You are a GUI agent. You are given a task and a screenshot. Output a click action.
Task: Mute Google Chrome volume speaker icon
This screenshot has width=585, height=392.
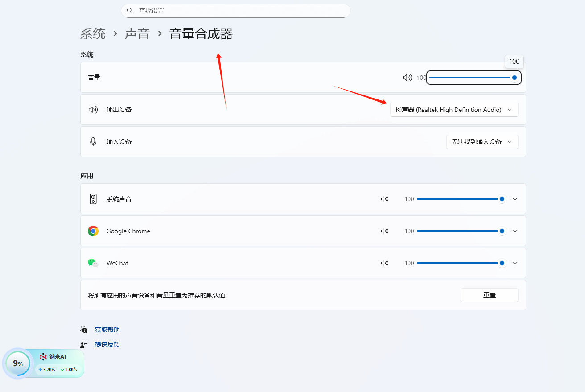pos(384,231)
